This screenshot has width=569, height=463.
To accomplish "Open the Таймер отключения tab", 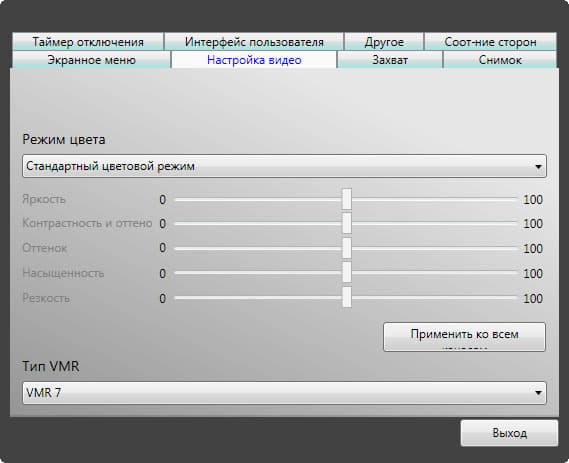I will (x=88, y=42).
